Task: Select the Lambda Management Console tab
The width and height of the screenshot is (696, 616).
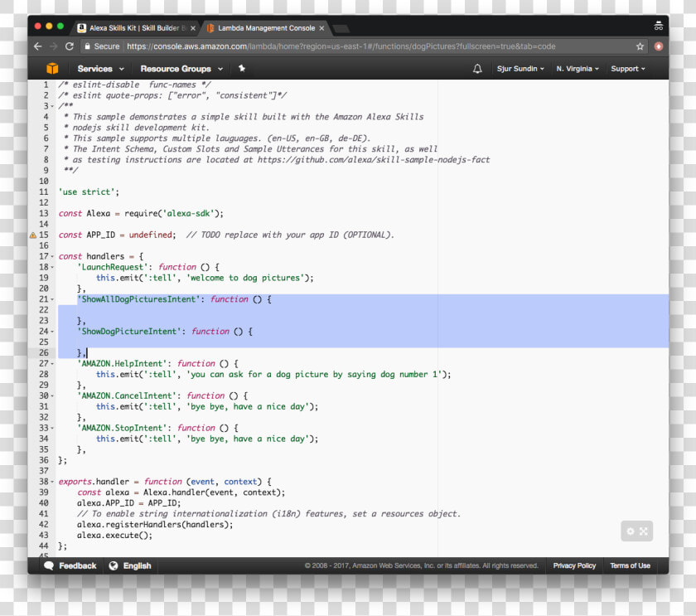Action: [265, 28]
